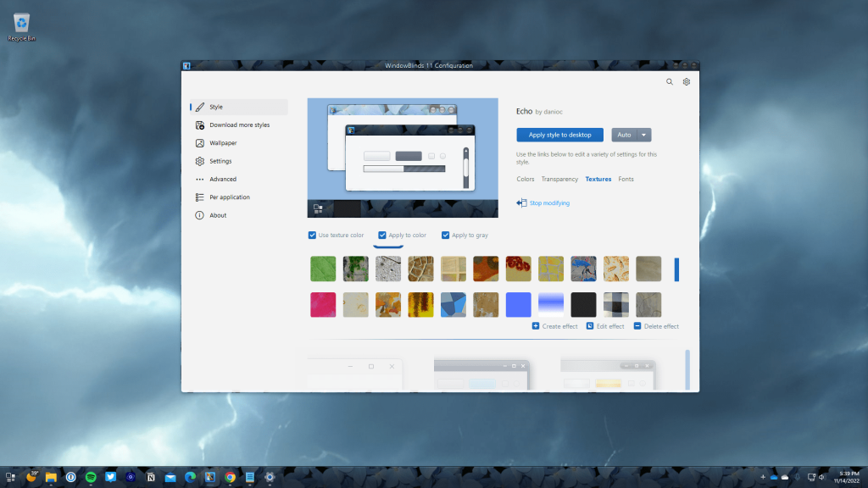
Task: Click the Delete effect minus icon
Action: coord(637,326)
